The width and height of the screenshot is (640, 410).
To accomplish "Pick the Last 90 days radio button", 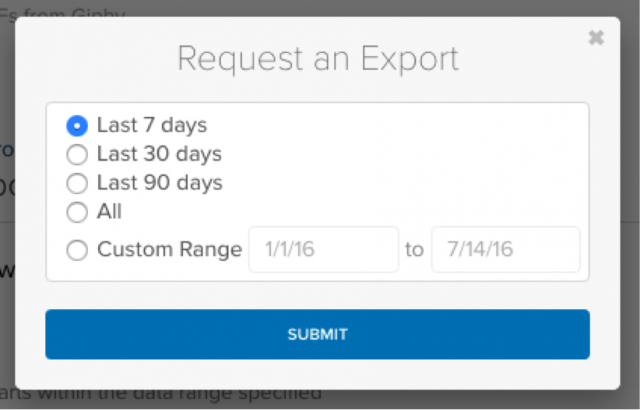I will [77, 184].
